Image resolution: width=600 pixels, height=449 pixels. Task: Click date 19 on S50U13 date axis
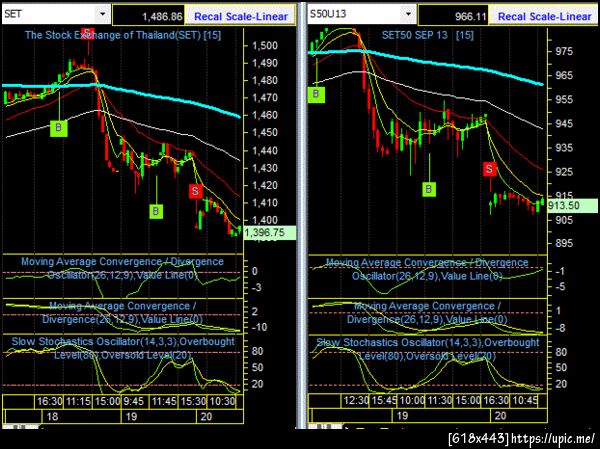[x=402, y=415]
